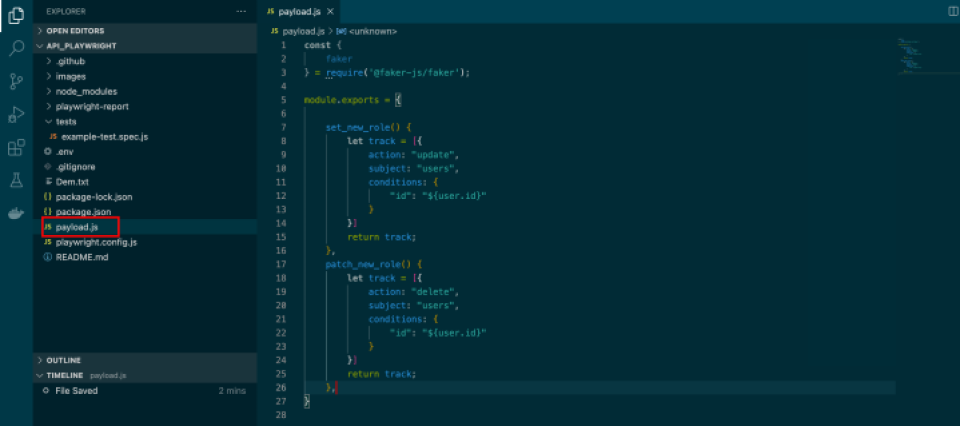
Task: Select the File Saved timeline entry
Action: pos(145,390)
